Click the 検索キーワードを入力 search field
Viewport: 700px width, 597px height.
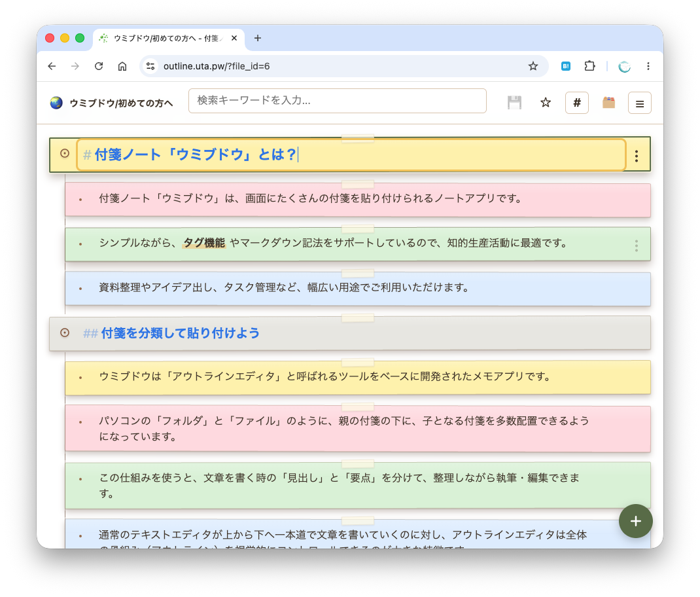tap(338, 101)
